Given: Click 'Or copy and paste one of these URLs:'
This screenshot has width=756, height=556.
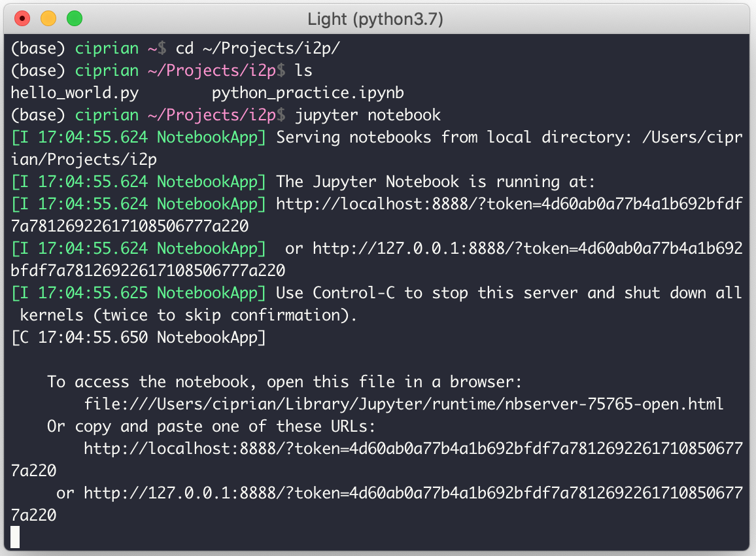Looking at the screenshot, I should [x=211, y=426].
